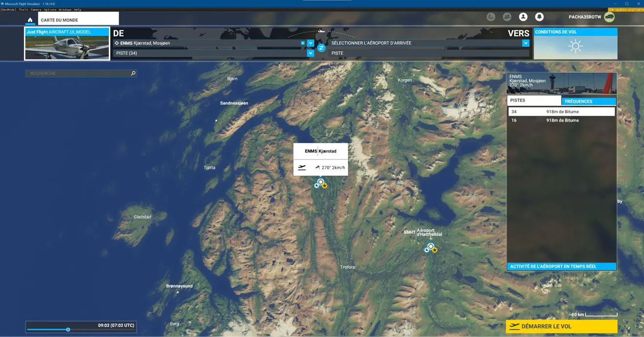Click the Bjørn map label

[232, 79]
